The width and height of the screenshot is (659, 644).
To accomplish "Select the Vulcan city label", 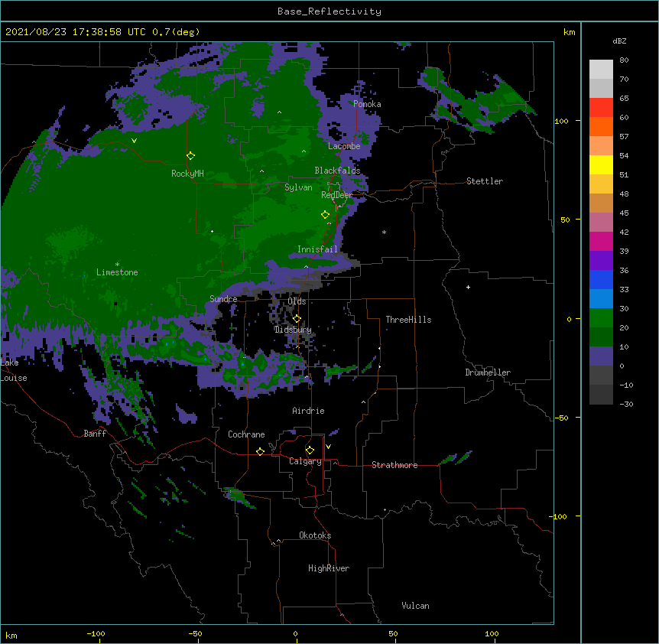I will tap(415, 606).
